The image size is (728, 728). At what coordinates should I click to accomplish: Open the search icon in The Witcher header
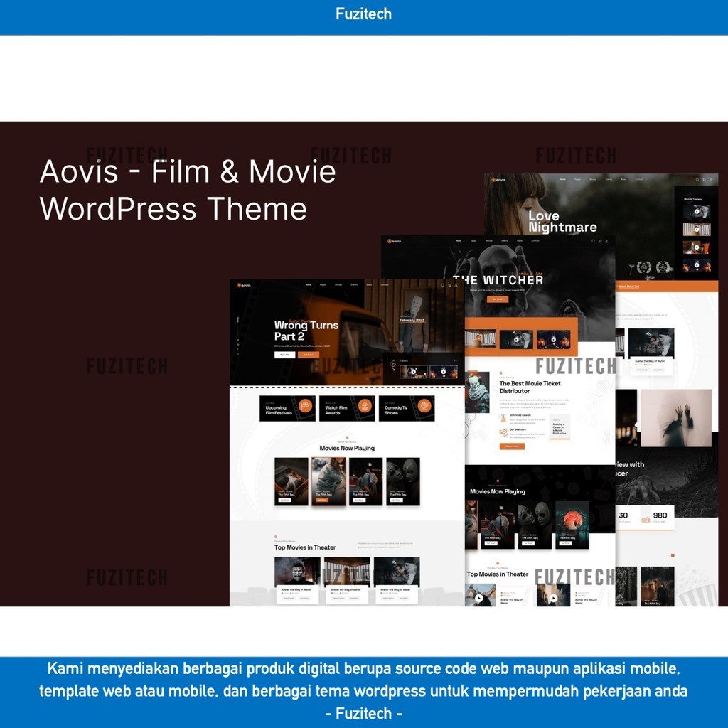[x=593, y=241]
